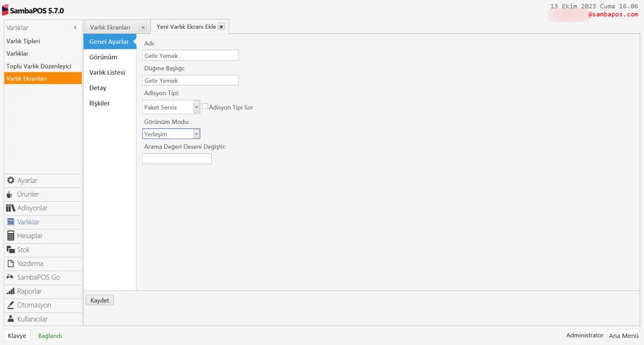Click the Yazdırma document icon

11,263
